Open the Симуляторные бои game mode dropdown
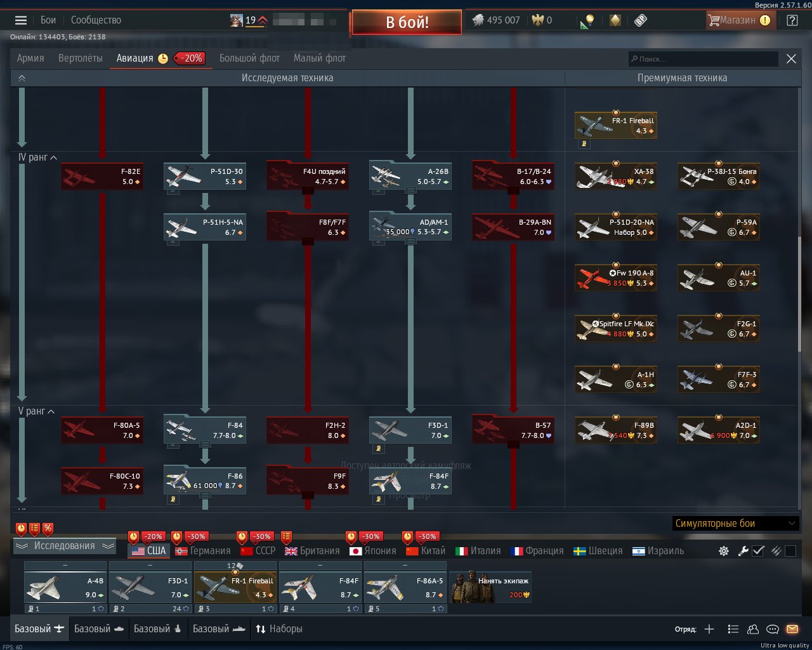Screen dimensions: 812x650 (735, 524)
